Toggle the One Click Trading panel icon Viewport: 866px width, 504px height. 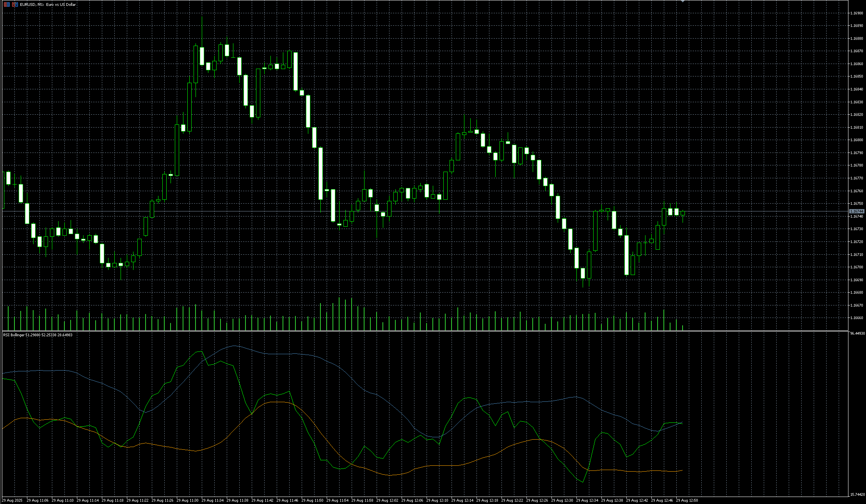pyautogui.click(x=15, y=5)
